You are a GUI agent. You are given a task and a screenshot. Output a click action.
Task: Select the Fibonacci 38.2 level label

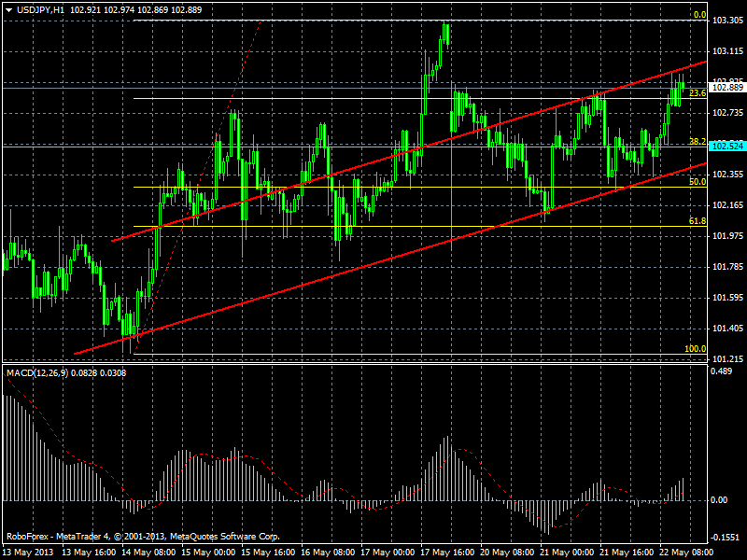[698, 142]
